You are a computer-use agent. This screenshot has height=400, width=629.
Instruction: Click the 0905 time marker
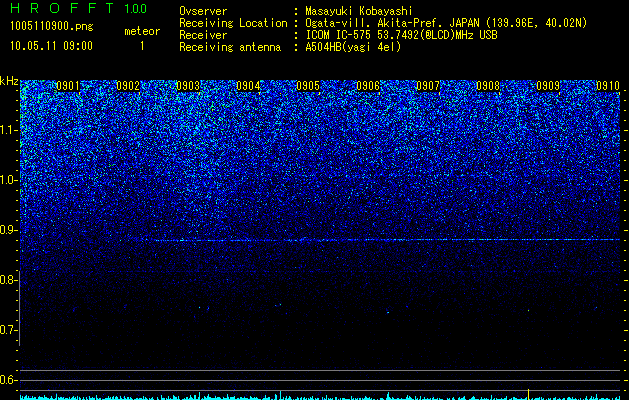[x=308, y=86]
